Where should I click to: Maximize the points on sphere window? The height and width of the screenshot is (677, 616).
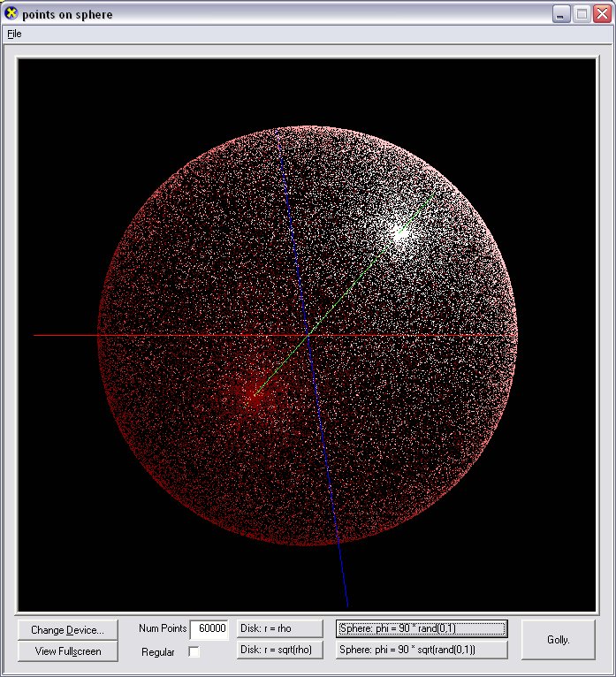pos(582,14)
